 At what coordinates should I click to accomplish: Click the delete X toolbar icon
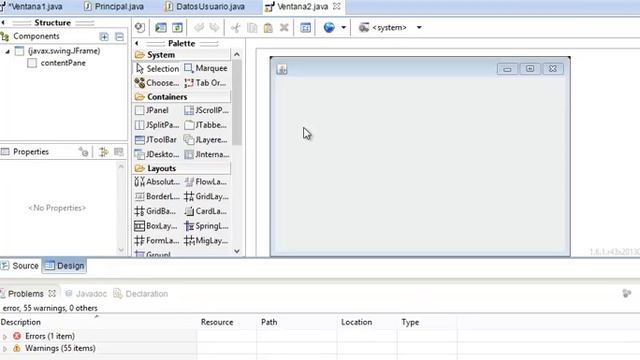(284, 27)
